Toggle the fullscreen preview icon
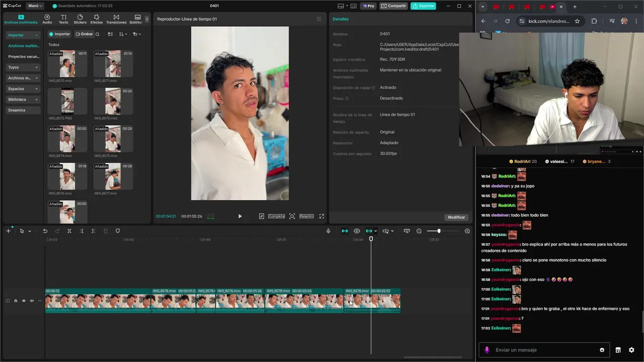This screenshot has height=362, width=644. click(x=321, y=216)
